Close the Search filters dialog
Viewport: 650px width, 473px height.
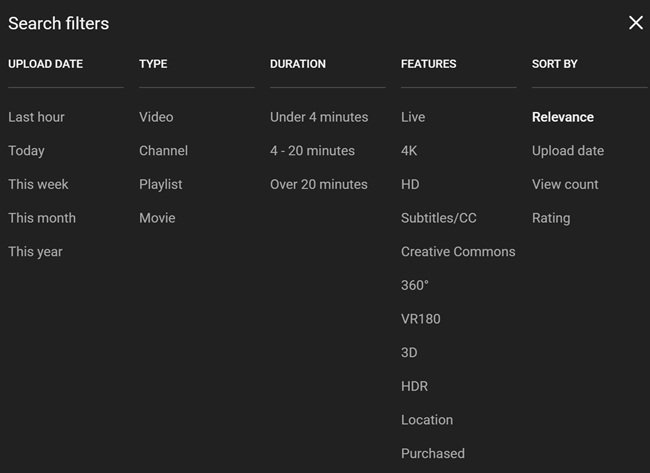(635, 23)
